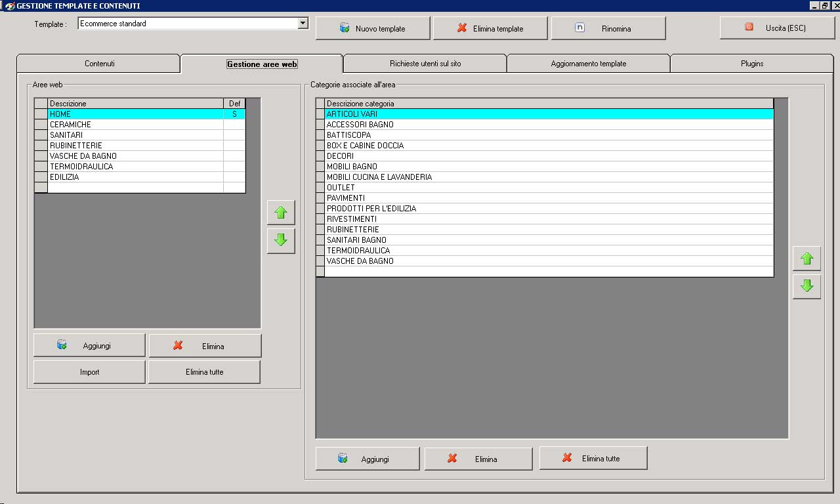Move selected web area up with green arrow
The height and width of the screenshot is (504, 840).
(281, 213)
